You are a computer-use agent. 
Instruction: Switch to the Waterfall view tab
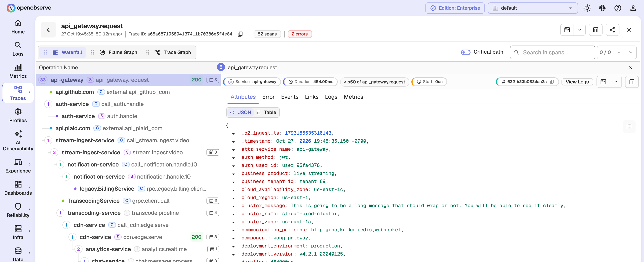pos(63,52)
